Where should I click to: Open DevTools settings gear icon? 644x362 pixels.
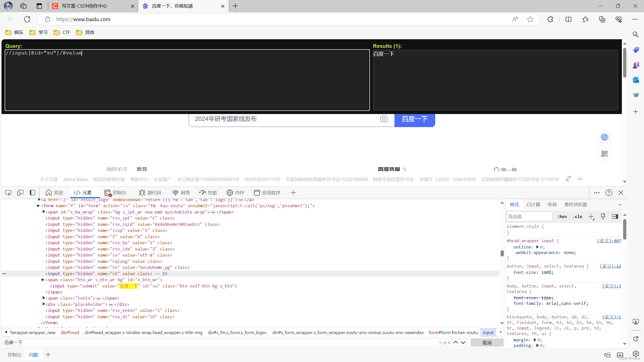click(x=635, y=354)
